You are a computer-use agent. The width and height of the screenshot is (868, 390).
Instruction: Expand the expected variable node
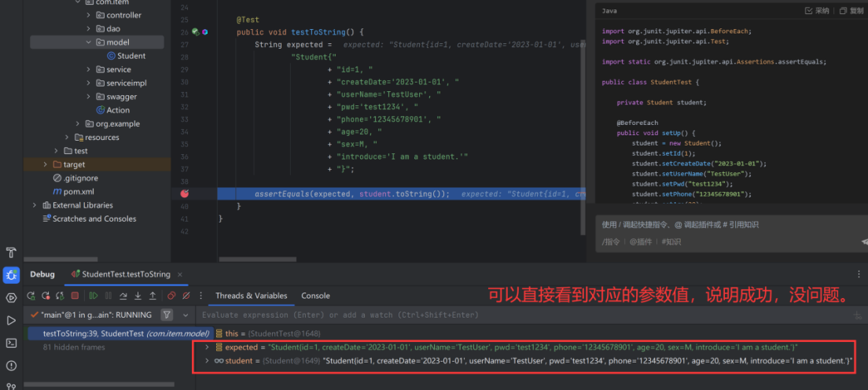[x=207, y=348]
